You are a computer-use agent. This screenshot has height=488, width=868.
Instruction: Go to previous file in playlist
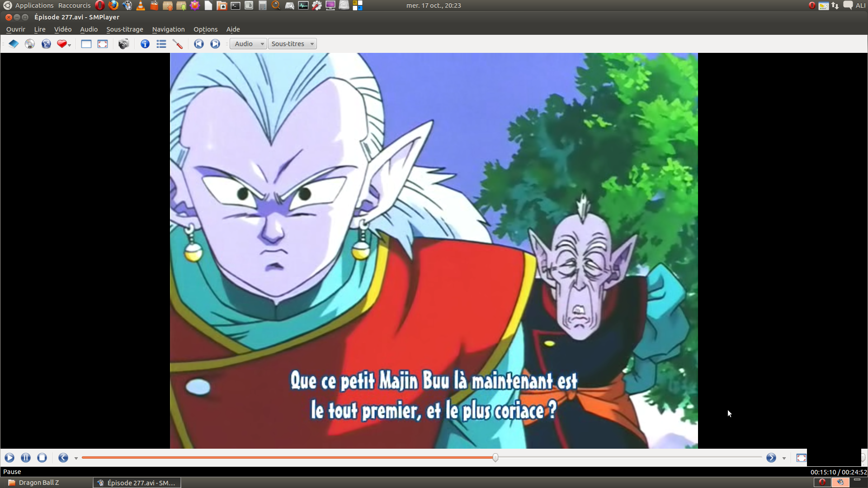click(199, 44)
